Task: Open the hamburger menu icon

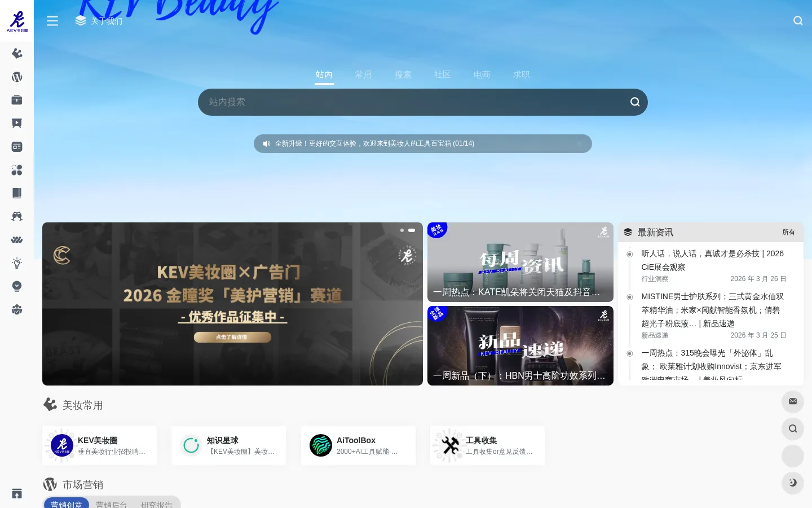Action: pyautogui.click(x=52, y=21)
